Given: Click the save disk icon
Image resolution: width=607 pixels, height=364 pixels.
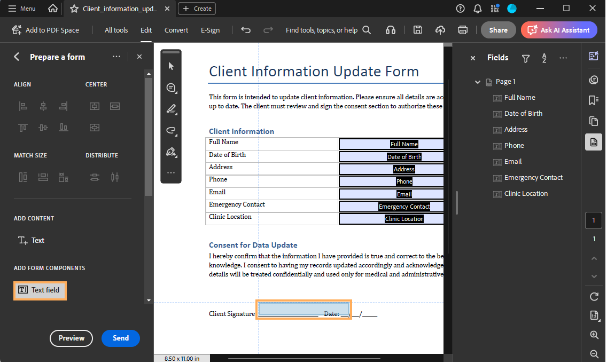Looking at the screenshot, I should click(418, 30).
